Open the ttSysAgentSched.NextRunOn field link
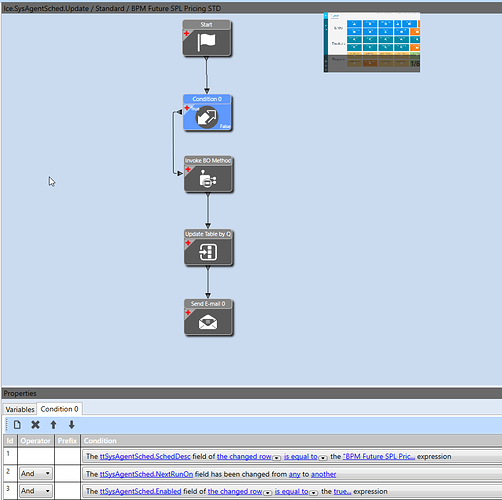The height and width of the screenshot is (500, 502). 146,474
